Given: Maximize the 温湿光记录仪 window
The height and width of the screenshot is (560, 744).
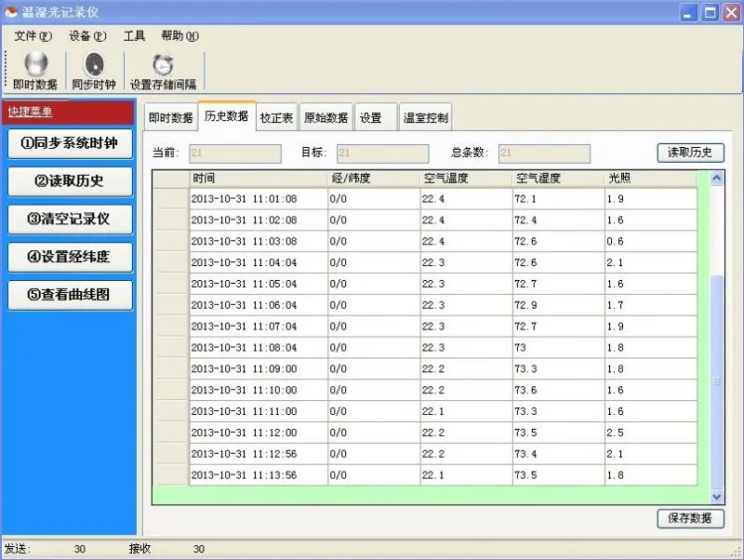Looking at the screenshot, I should (x=711, y=12).
